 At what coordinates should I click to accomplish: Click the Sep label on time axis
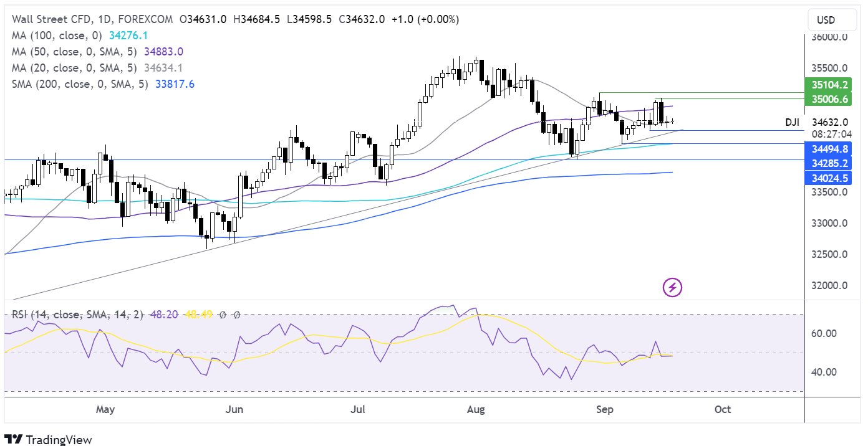605,410
